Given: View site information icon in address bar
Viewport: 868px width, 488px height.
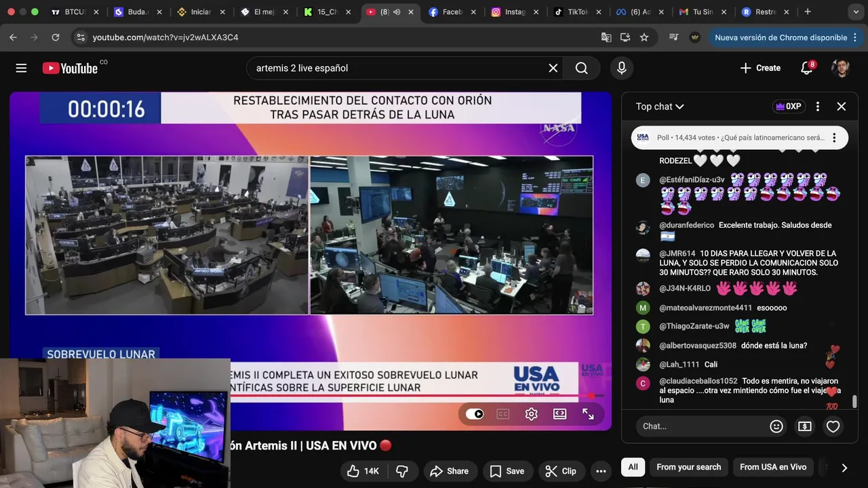Looking at the screenshot, I should 80,37.
